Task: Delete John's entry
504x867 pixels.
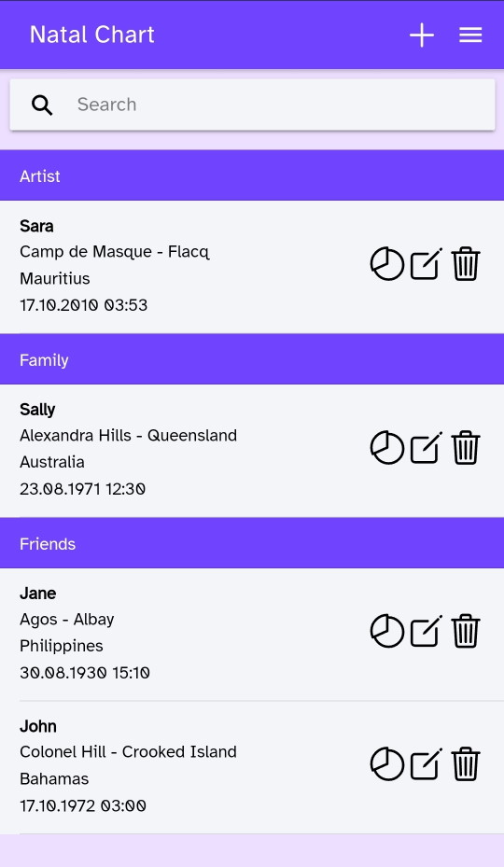Action: click(x=466, y=763)
